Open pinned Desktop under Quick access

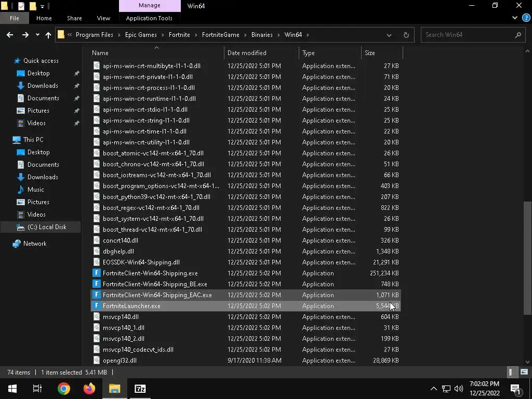point(38,73)
